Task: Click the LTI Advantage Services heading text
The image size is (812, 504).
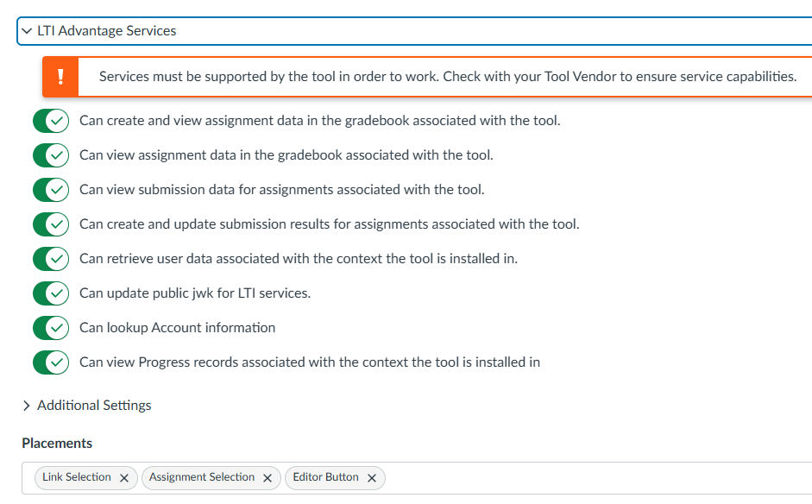Action: click(x=106, y=31)
